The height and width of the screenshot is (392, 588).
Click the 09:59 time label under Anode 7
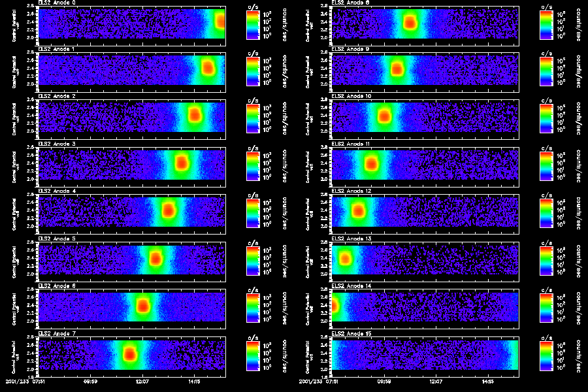pos(90,382)
